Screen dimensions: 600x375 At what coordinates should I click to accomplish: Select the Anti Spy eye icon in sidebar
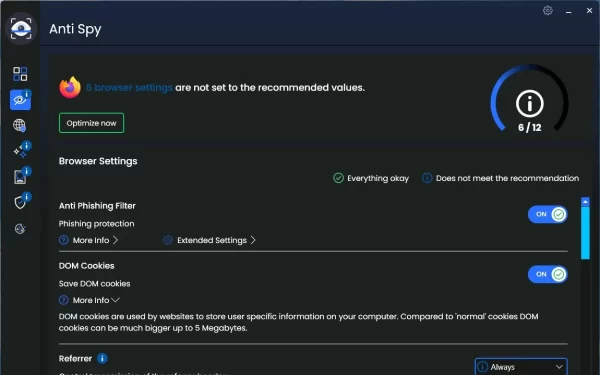(x=20, y=100)
